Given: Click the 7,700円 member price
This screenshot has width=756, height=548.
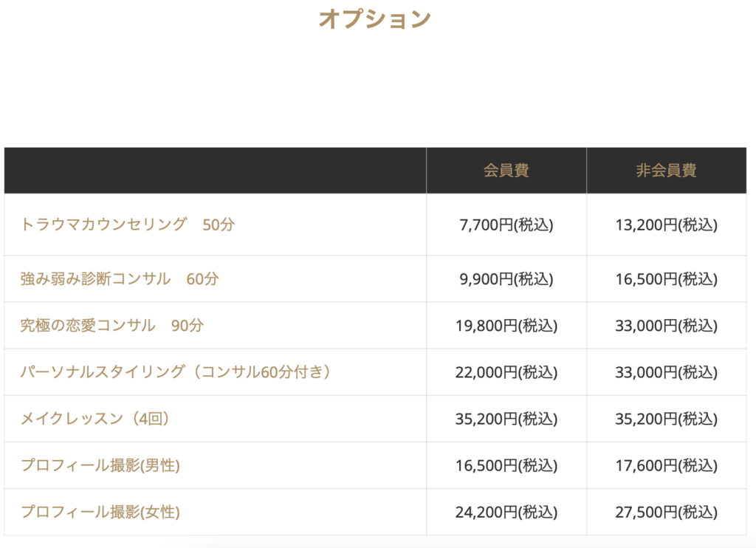Looking at the screenshot, I should (506, 225).
